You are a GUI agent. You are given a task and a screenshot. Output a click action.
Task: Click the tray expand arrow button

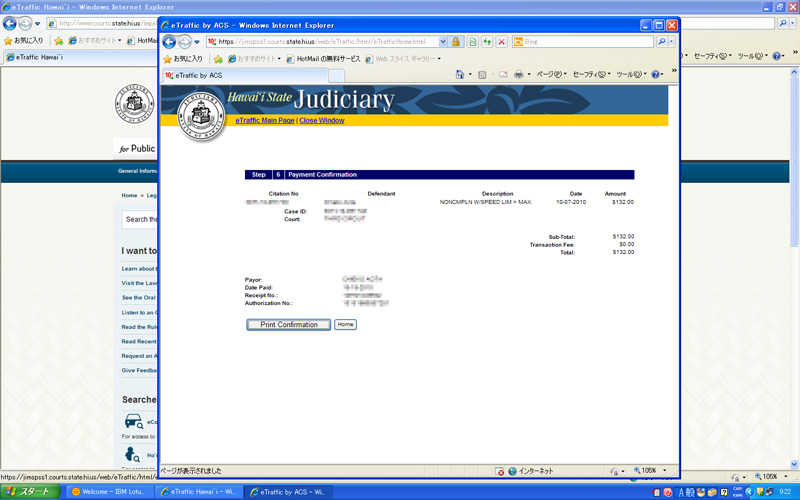pyautogui.click(x=749, y=492)
